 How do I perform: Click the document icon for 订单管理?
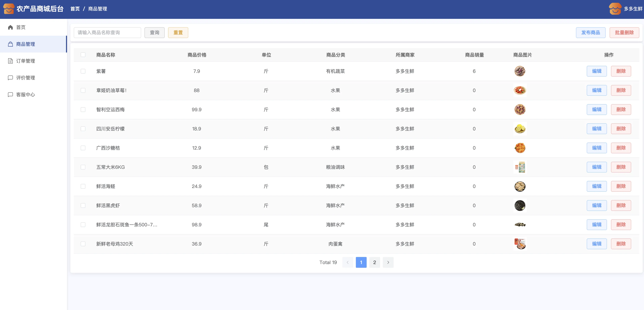point(10,61)
